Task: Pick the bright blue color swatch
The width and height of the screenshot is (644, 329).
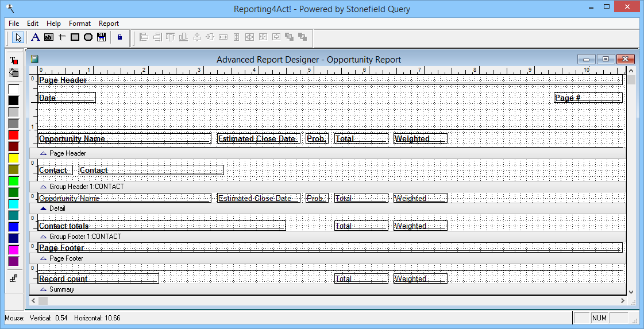Action: [x=14, y=227]
